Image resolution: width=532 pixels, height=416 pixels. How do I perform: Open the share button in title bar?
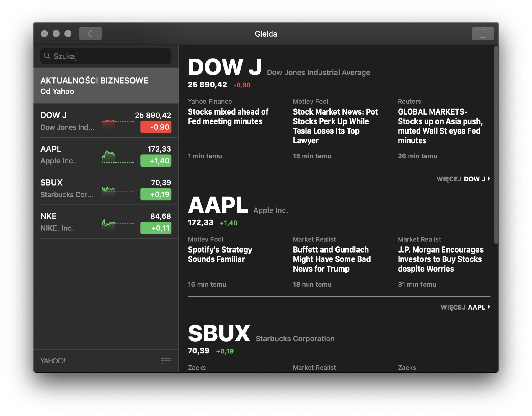[483, 34]
